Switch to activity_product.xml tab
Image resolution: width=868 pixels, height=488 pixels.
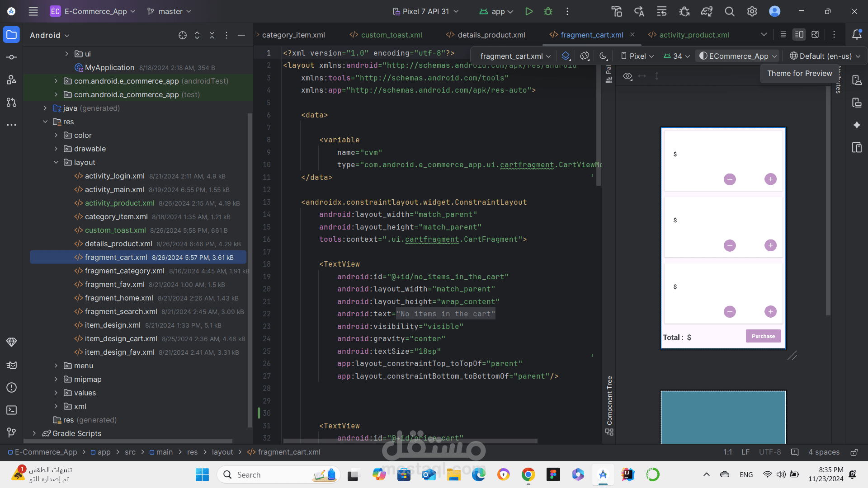coord(689,35)
